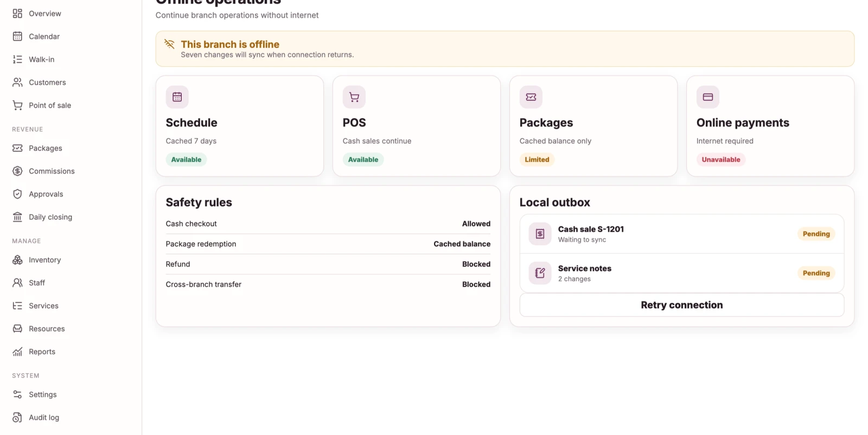Click the Package redemption rule label
Screen dimensions: 868x435
(201, 244)
